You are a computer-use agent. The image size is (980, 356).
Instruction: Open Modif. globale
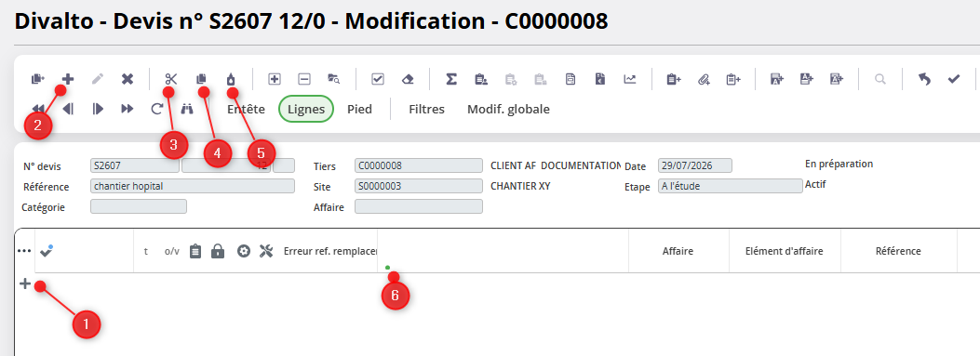509,110
